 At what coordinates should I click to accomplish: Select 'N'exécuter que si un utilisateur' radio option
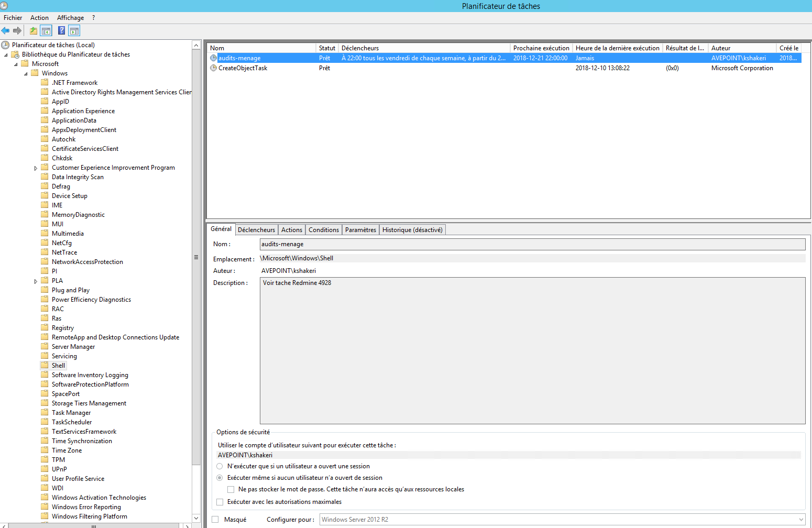(220, 466)
